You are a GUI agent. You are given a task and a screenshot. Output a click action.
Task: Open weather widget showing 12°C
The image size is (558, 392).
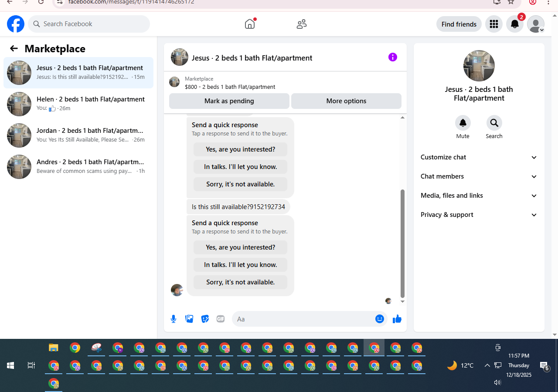coord(460,365)
